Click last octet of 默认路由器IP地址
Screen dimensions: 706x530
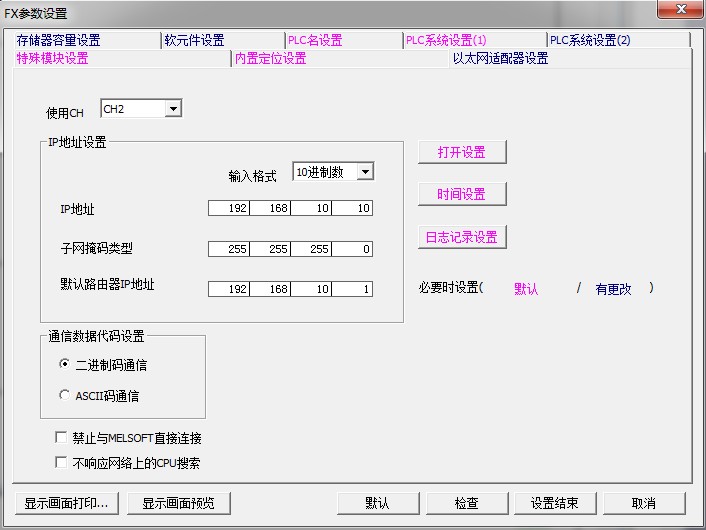[352, 289]
